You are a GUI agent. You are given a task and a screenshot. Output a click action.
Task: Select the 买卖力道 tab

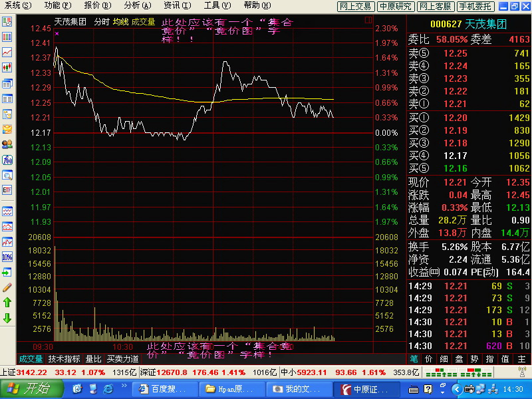122,359
